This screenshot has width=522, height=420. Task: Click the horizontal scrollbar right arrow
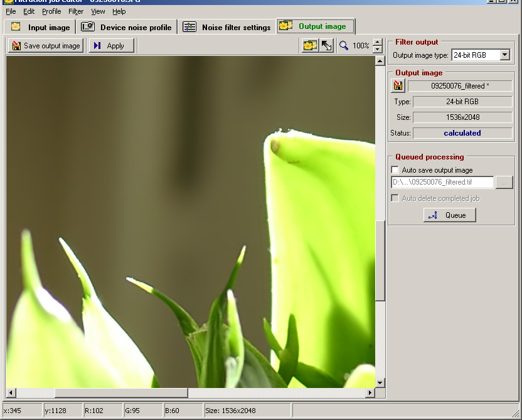click(370, 393)
